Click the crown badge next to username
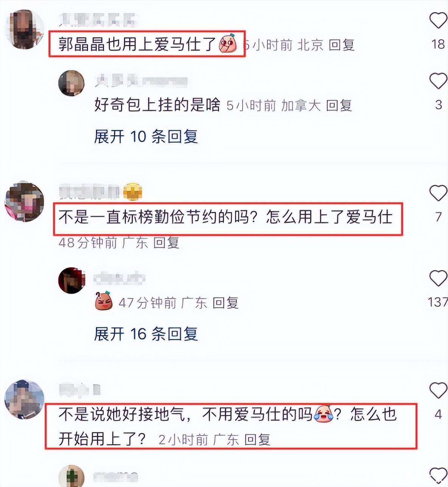The image size is (448, 487). [132, 192]
